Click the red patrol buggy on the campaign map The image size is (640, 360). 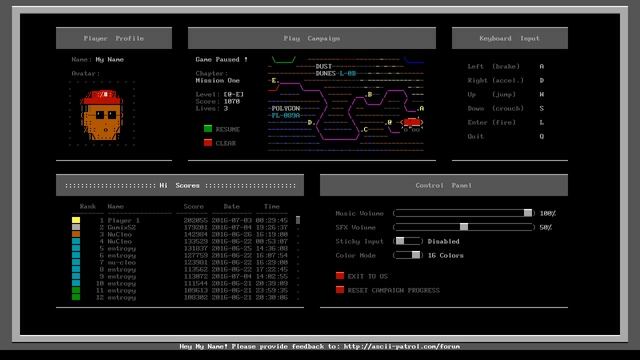412,124
